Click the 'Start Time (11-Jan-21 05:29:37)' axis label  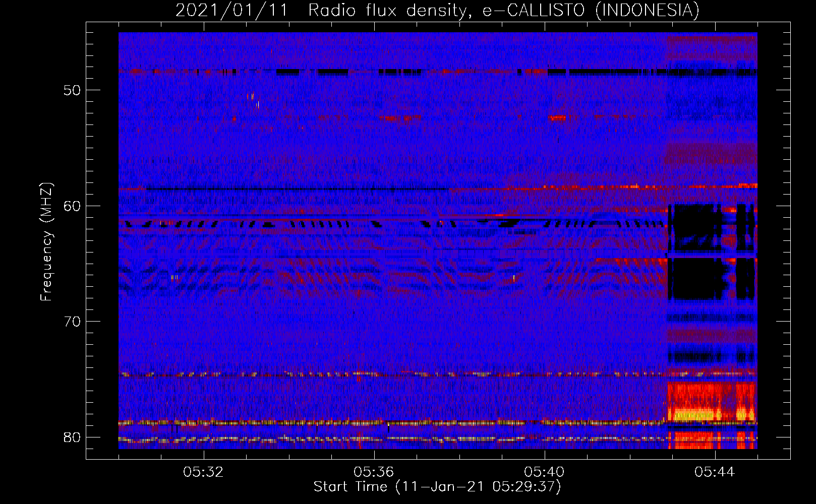pyautogui.click(x=437, y=487)
